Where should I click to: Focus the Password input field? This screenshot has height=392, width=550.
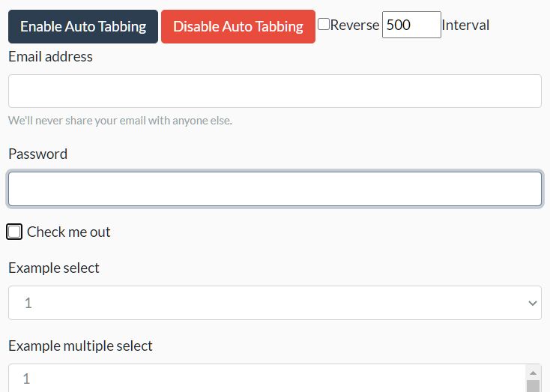[275, 189]
